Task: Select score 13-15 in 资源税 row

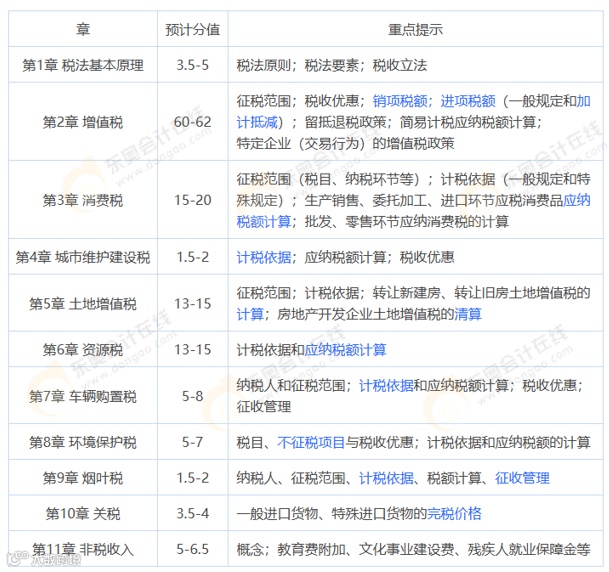Action: coord(193,349)
